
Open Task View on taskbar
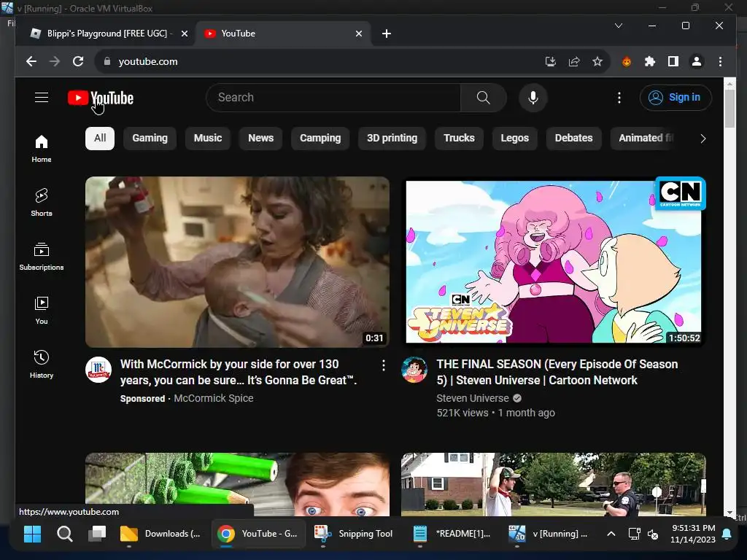coord(97,534)
